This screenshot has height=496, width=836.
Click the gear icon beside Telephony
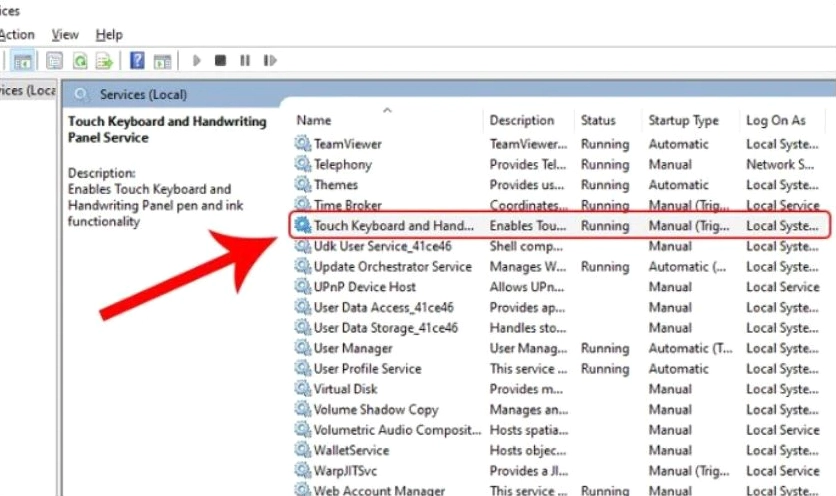coord(303,164)
